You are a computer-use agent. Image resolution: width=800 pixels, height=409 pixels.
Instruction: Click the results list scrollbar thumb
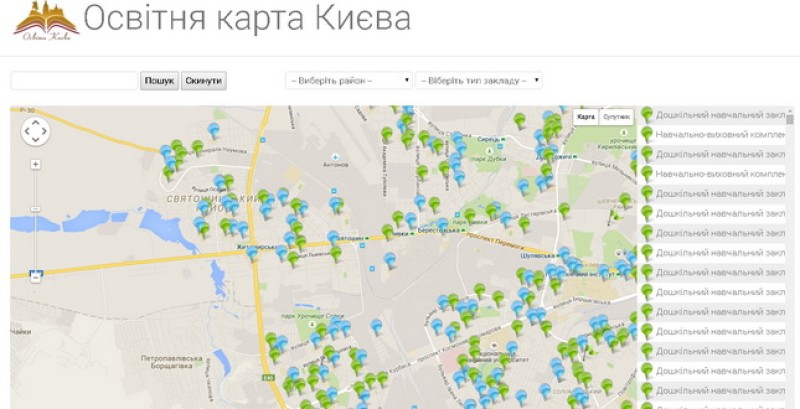coord(790,119)
